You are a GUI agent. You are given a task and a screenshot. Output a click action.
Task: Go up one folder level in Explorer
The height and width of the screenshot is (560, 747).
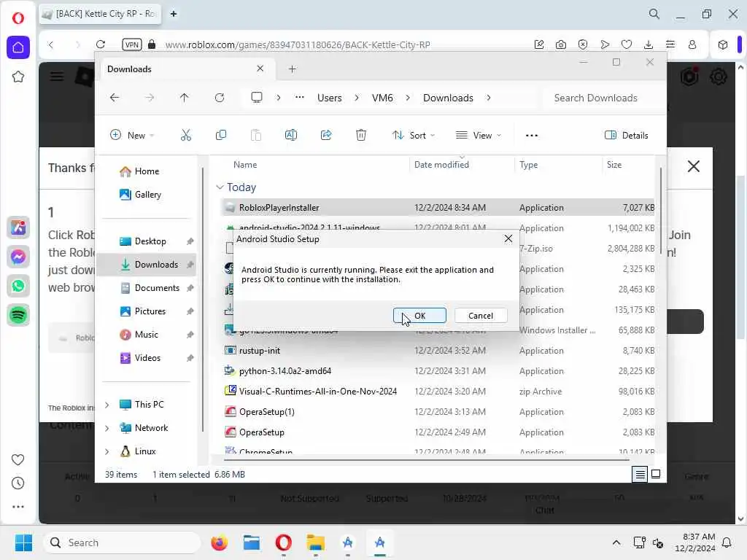185,98
